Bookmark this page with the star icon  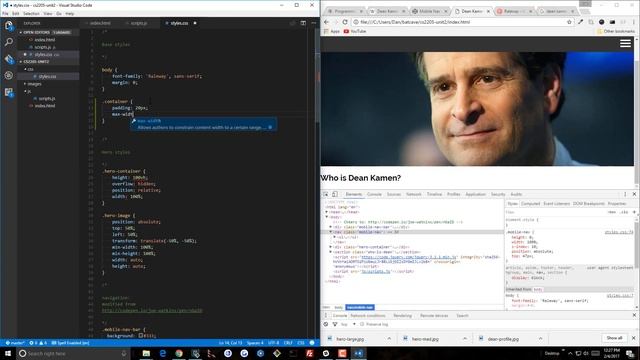569,22
